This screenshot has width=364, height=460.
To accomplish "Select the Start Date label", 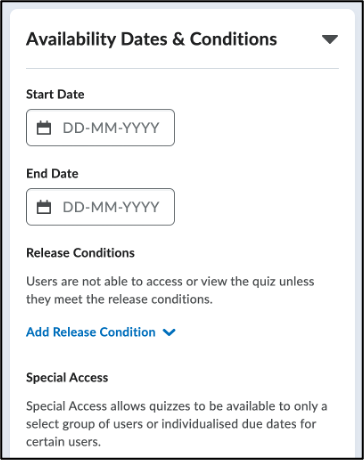I will (x=55, y=94).
